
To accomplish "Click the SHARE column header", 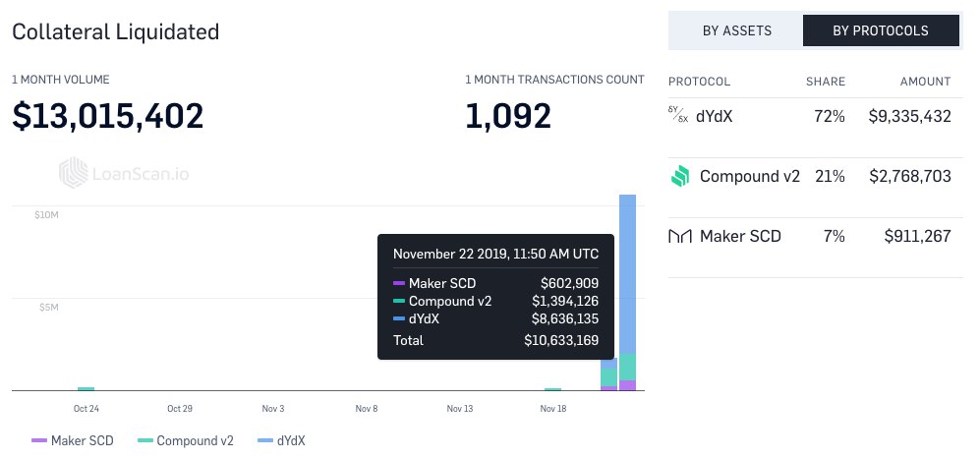I will coord(826,82).
